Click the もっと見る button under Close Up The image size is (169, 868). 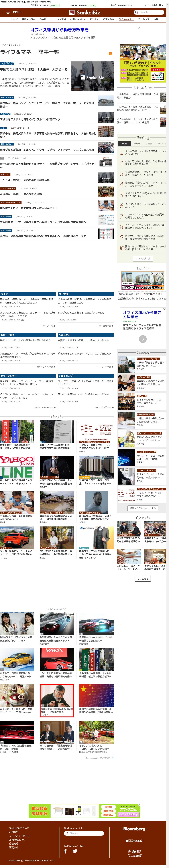(x=143, y=579)
